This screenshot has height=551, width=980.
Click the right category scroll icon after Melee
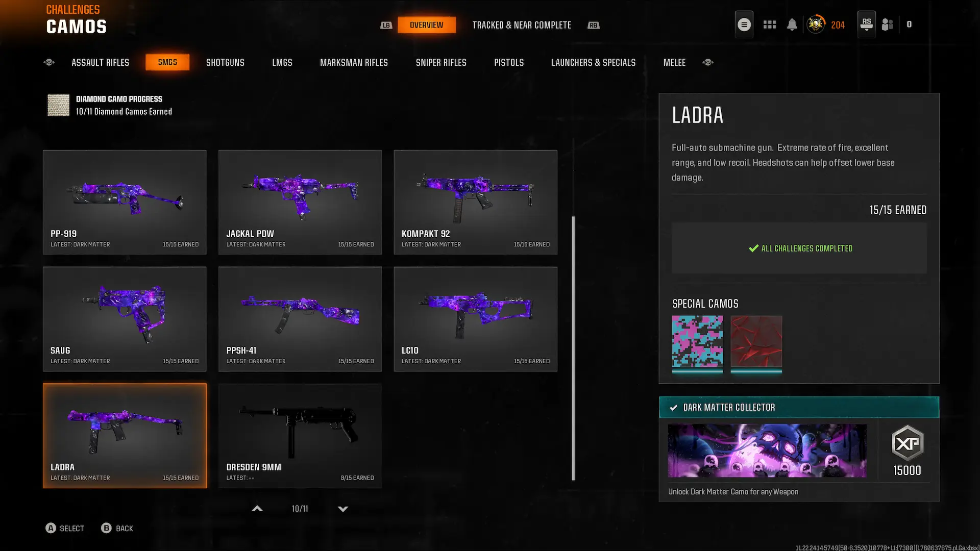tap(708, 62)
